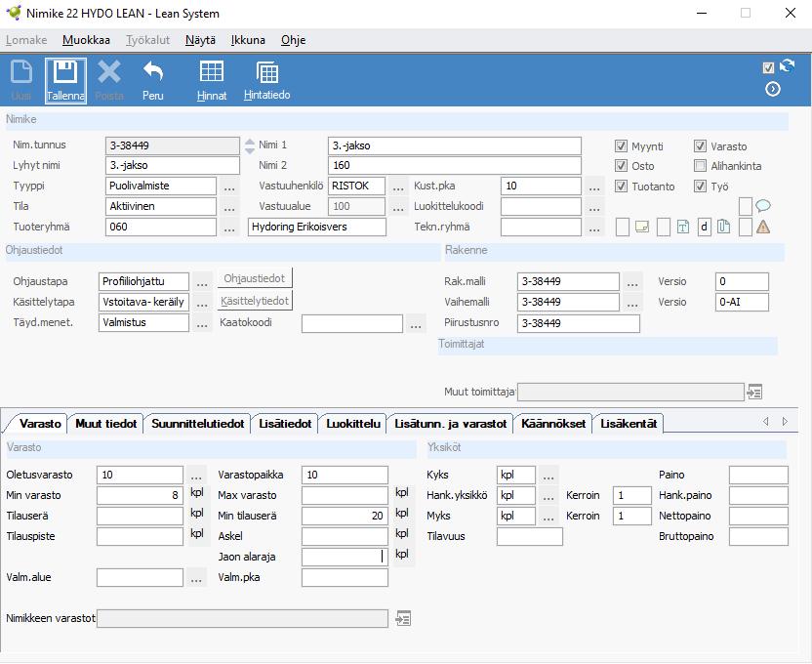Toggle the Osto checkbox
812x664 pixels.
point(621,166)
